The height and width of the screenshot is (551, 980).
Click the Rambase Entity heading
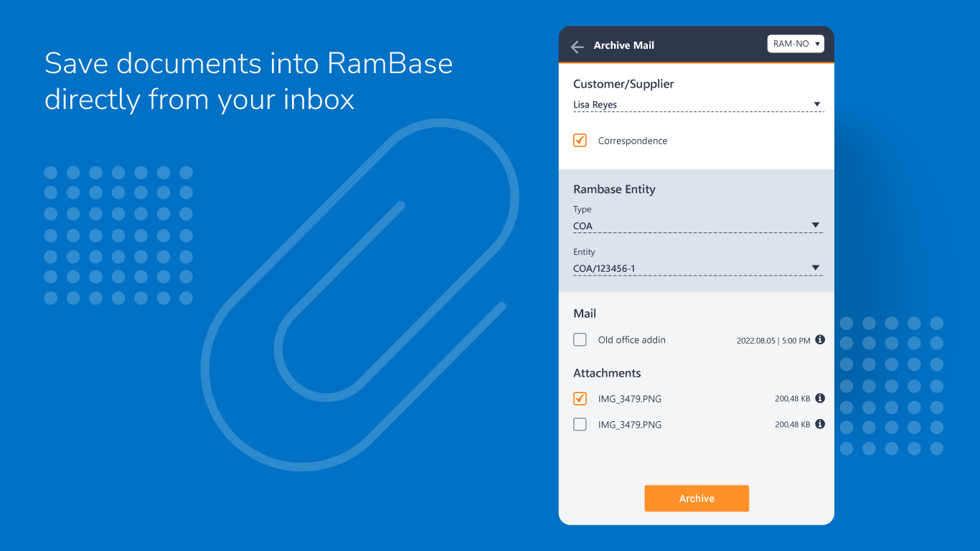coord(614,189)
